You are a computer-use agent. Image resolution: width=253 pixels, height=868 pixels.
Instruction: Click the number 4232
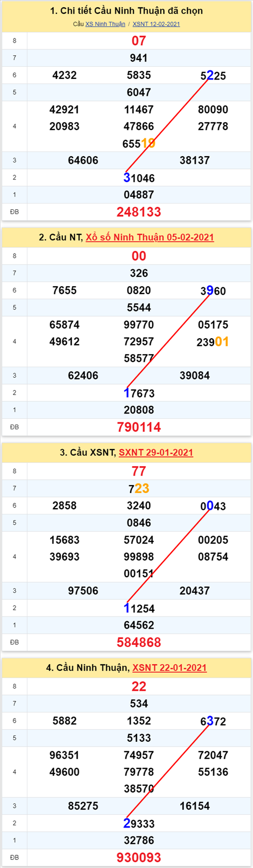(x=64, y=75)
